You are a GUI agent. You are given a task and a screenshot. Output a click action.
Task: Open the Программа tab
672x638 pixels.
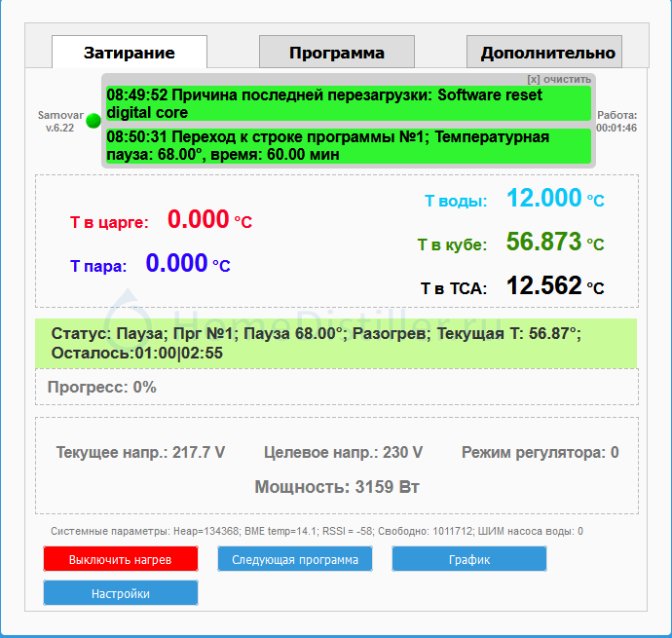(337, 52)
